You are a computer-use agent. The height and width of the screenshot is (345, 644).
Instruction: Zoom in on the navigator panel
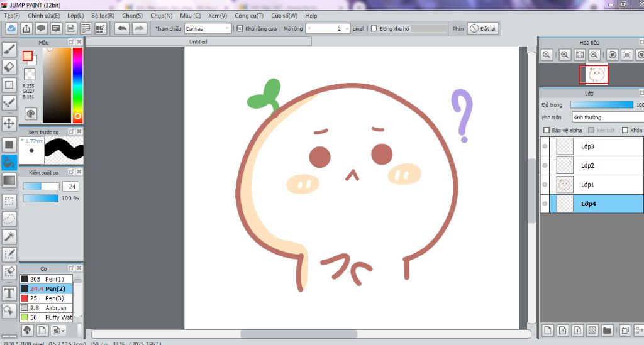565,55
